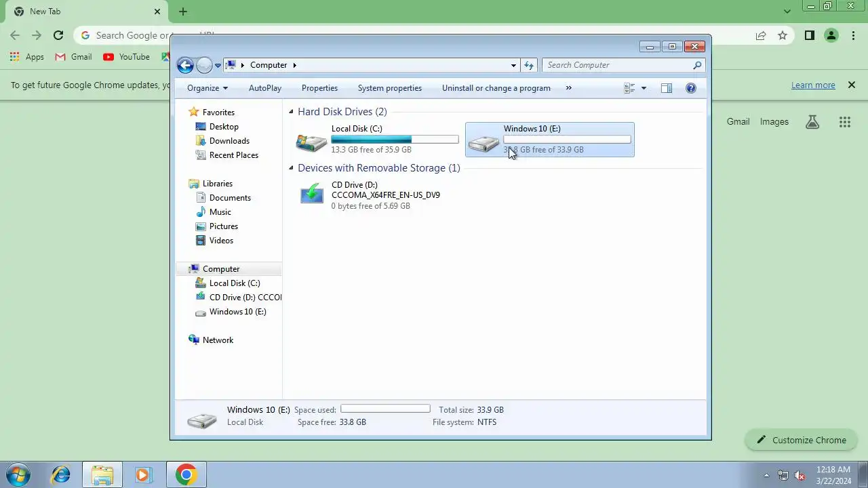Click the Local Disk (C:) drive icon
This screenshot has height=488, width=868.
pyautogui.click(x=311, y=142)
